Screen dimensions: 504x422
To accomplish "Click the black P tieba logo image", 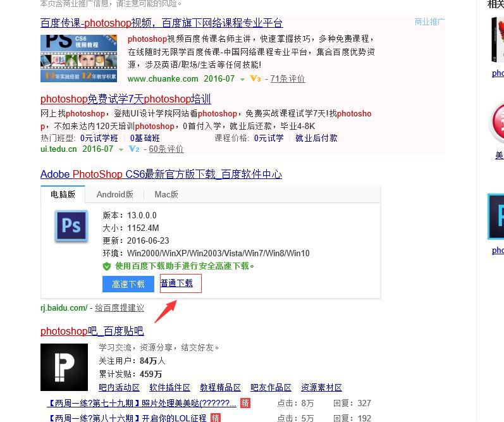I will [65, 368].
